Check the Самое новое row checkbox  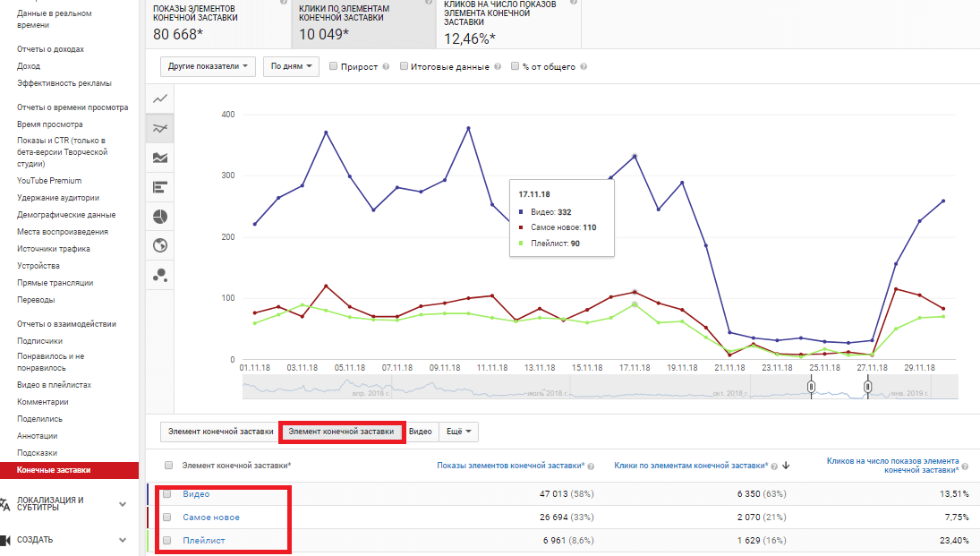click(x=167, y=518)
